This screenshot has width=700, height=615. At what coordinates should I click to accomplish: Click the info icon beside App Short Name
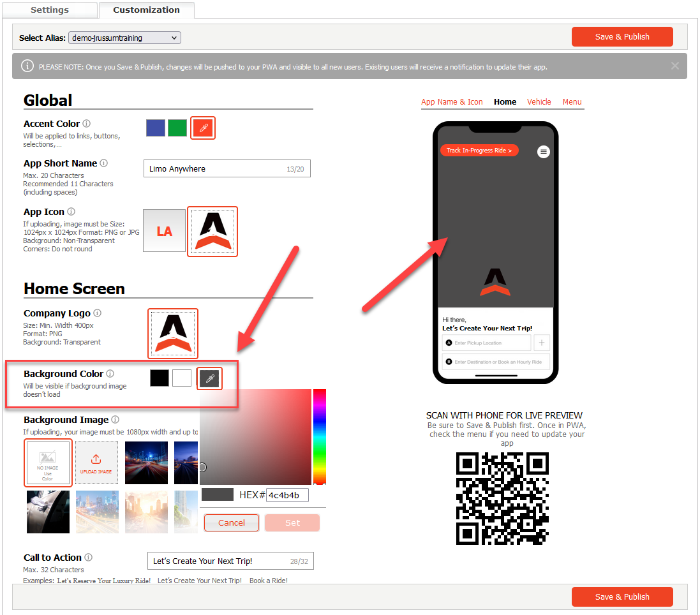pyautogui.click(x=103, y=163)
